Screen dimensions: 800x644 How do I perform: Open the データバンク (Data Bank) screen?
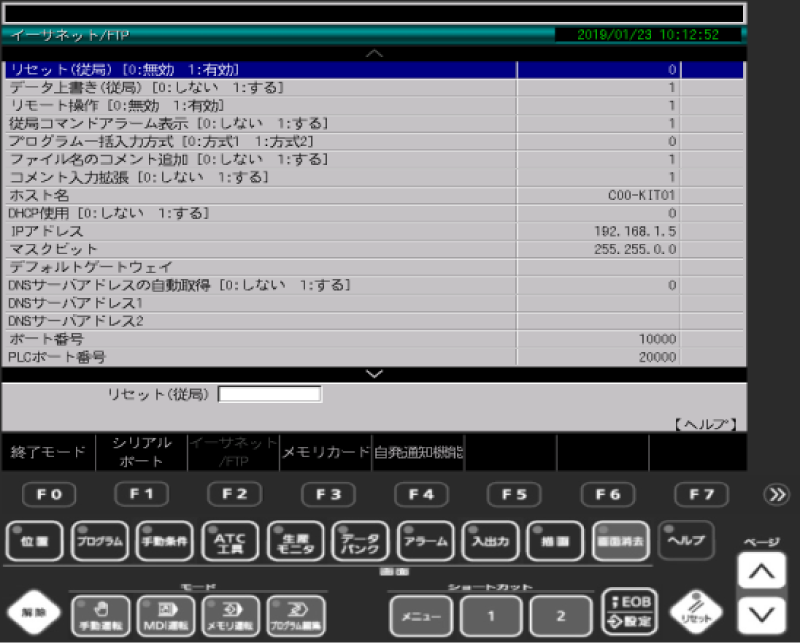tap(360, 541)
